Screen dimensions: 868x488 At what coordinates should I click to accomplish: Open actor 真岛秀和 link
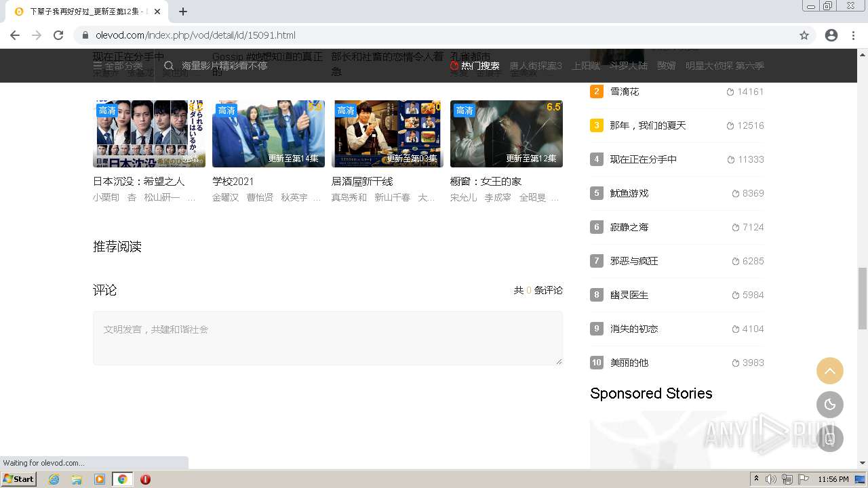pos(349,197)
